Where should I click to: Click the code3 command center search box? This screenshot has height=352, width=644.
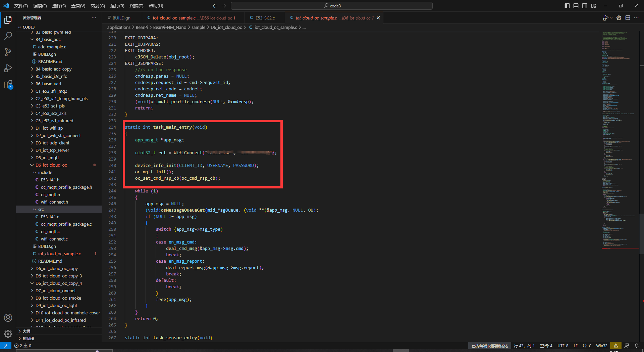coord(332,6)
